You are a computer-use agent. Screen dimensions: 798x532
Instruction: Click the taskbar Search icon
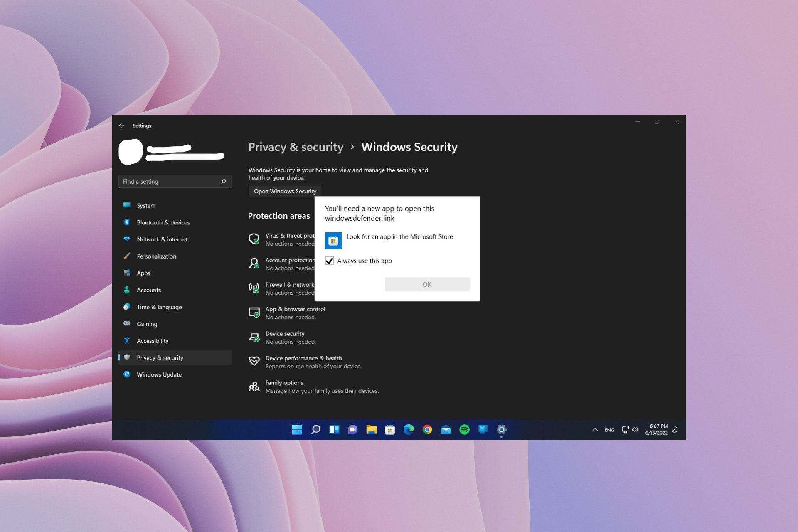point(315,430)
